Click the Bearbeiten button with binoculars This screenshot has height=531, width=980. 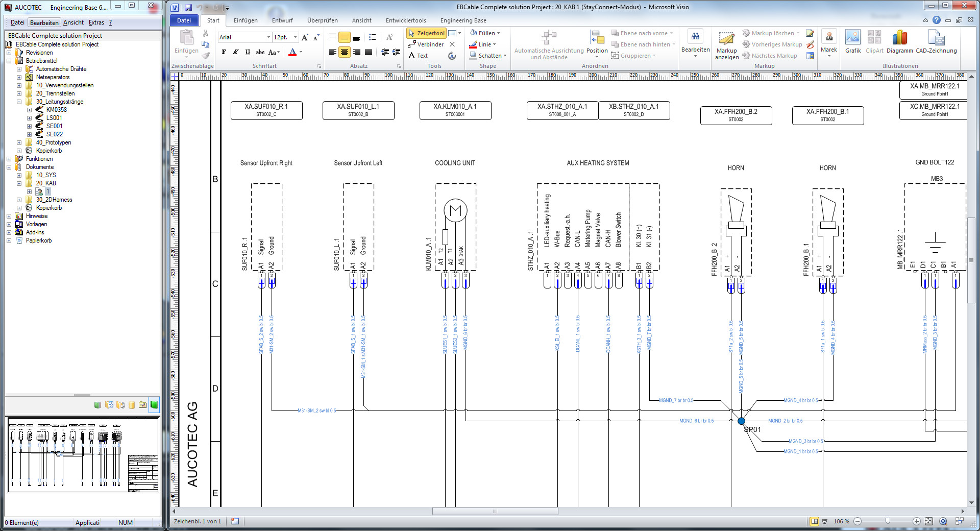(695, 41)
